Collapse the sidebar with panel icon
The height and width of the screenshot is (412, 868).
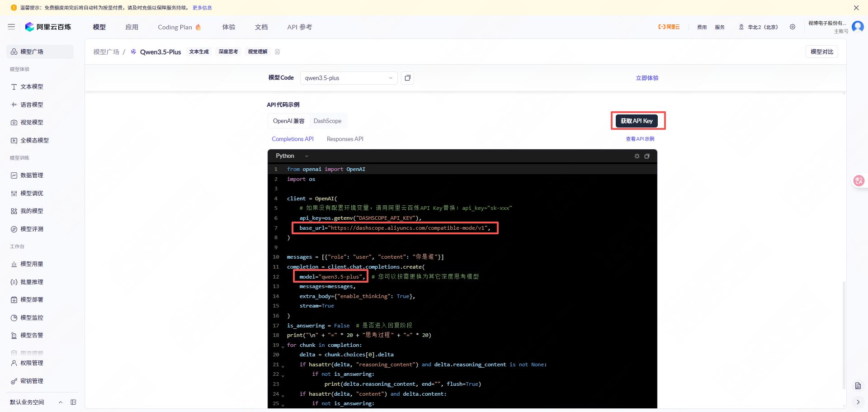point(73,402)
